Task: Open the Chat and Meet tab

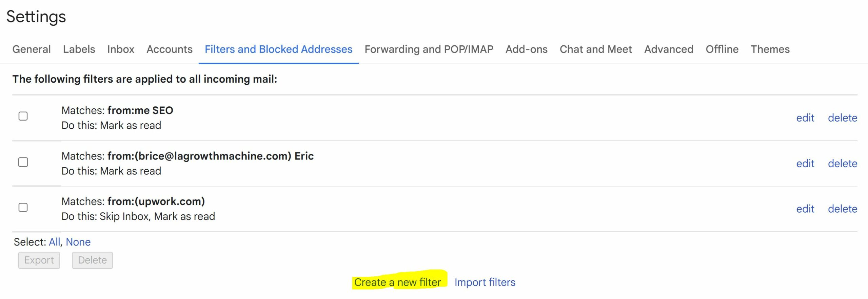Action: coord(596,49)
